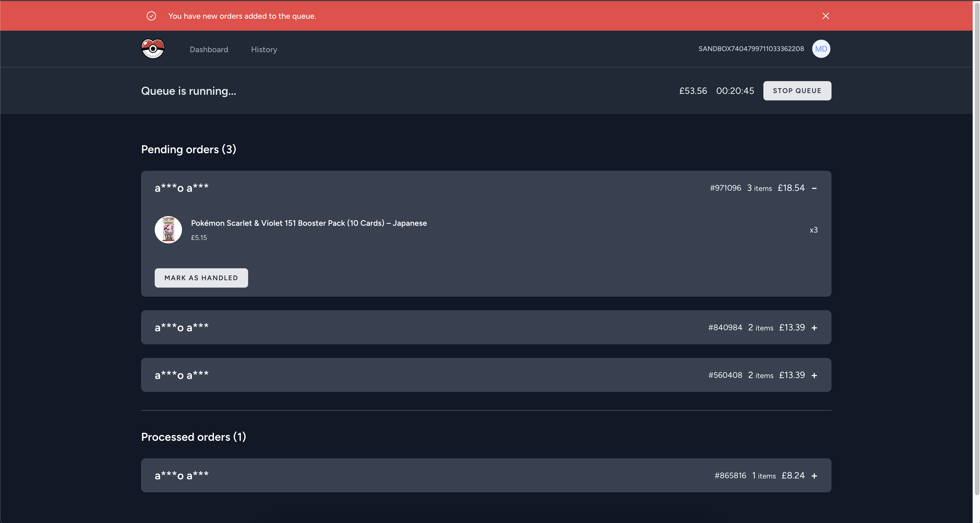Expand order #840984 with the plus control
This screenshot has width=980, height=523.
click(x=814, y=327)
